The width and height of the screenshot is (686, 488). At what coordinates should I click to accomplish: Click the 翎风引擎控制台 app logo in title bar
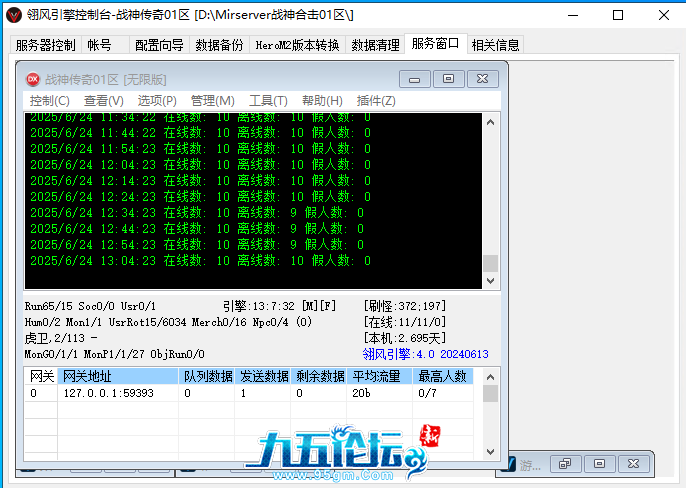(x=14, y=15)
